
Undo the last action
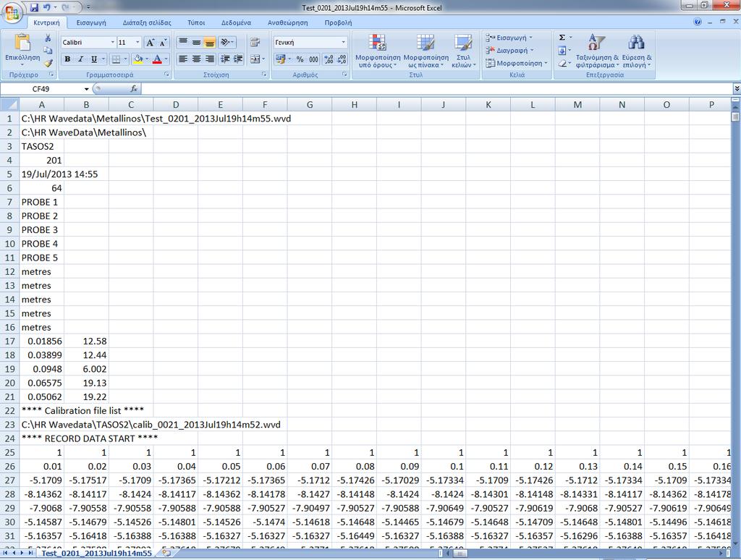pyautogui.click(x=47, y=7)
